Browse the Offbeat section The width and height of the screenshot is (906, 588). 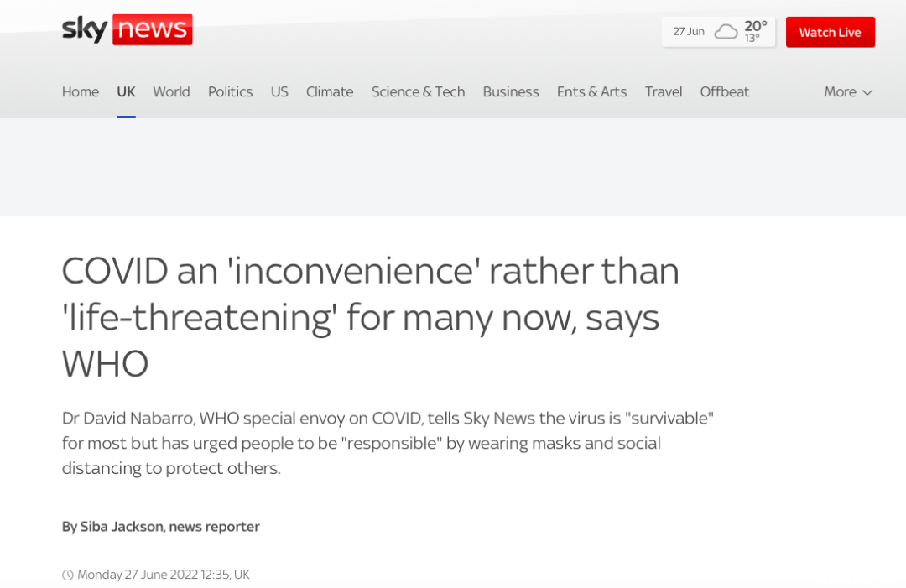[x=725, y=92]
